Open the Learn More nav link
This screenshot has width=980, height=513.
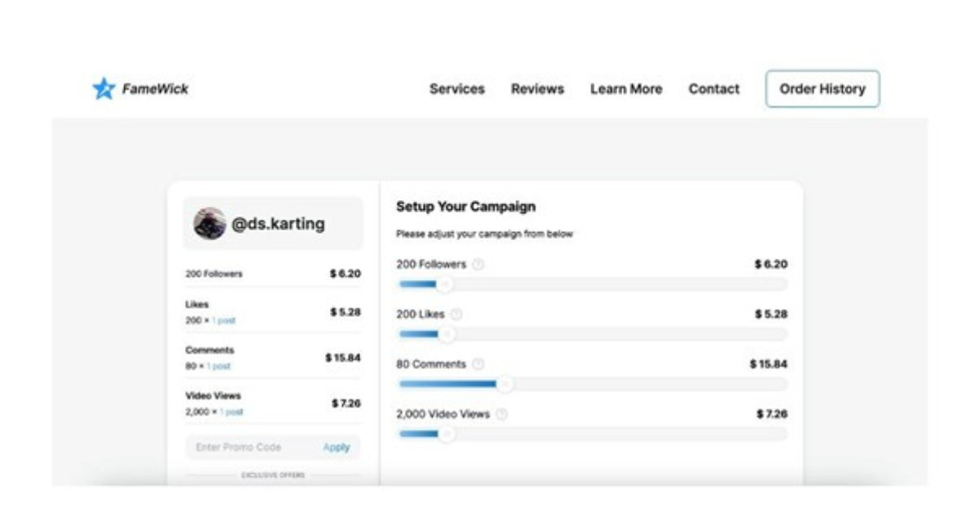[x=626, y=89]
